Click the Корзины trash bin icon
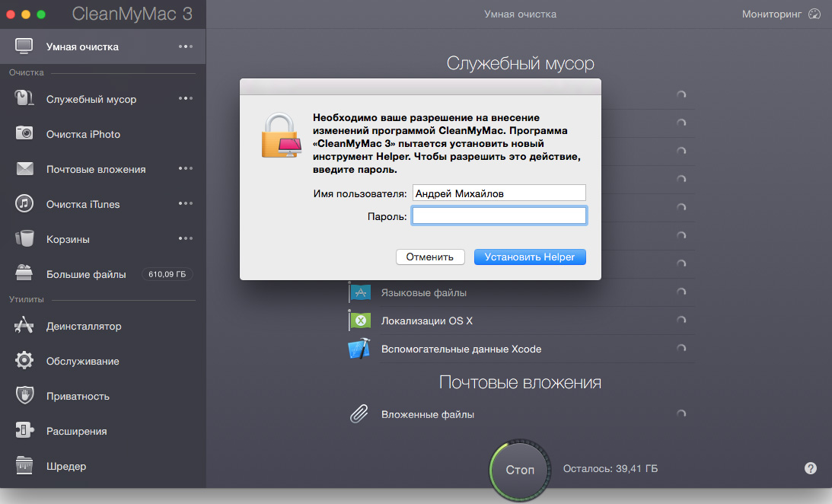Screen dimensions: 832x504 pyautogui.click(x=24, y=238)
